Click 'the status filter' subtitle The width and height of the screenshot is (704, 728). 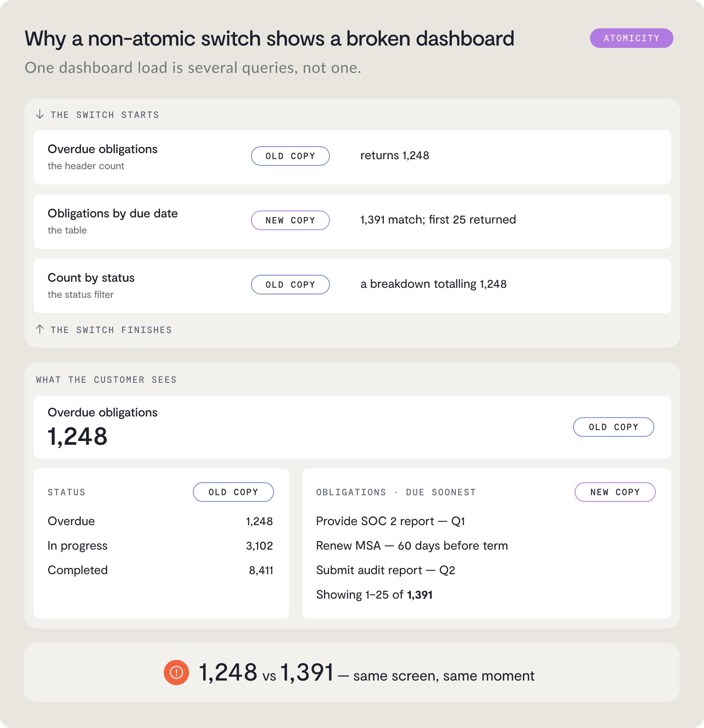click(x=81, y=295)
